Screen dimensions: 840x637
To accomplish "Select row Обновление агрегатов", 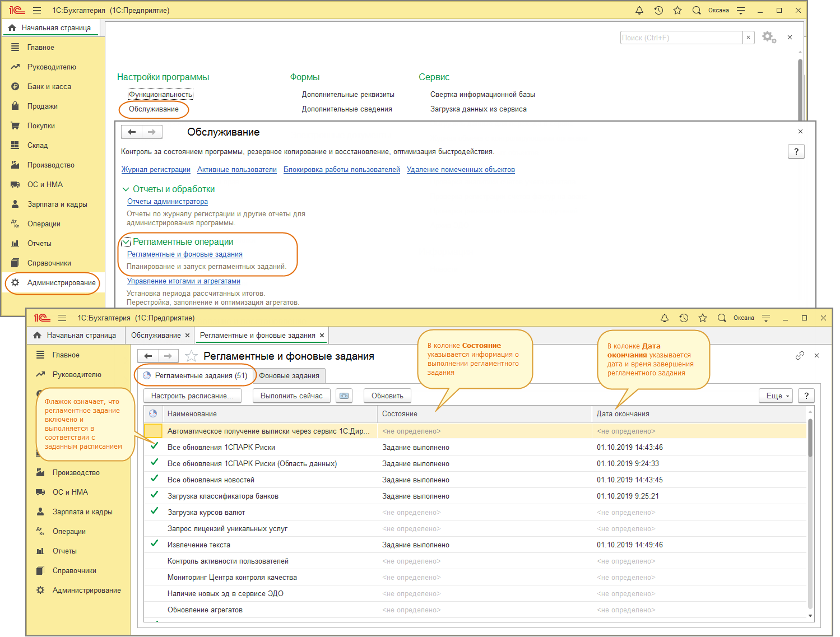I will click(x=475, y=610).
